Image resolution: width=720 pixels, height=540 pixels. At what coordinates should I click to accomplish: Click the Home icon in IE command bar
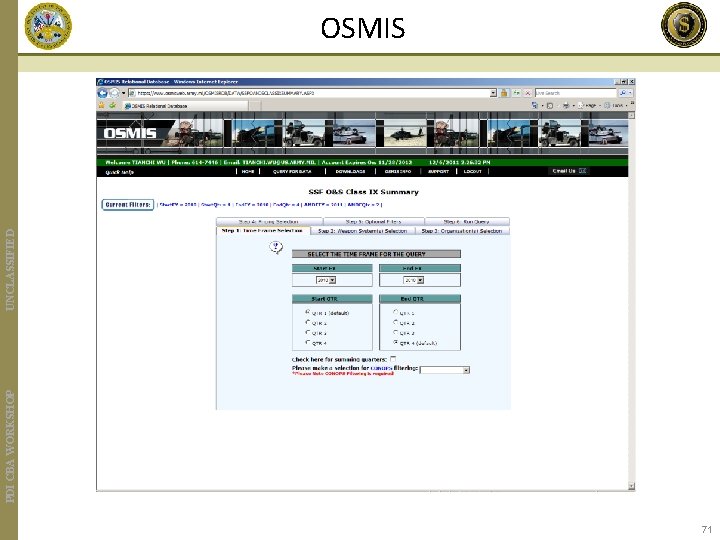535,106
